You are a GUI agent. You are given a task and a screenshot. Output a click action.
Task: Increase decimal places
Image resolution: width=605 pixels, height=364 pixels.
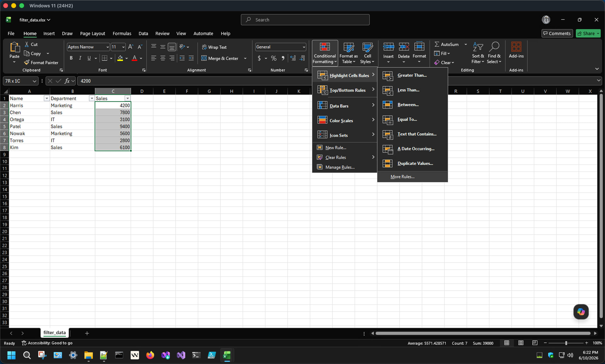(x=293, y=58)
